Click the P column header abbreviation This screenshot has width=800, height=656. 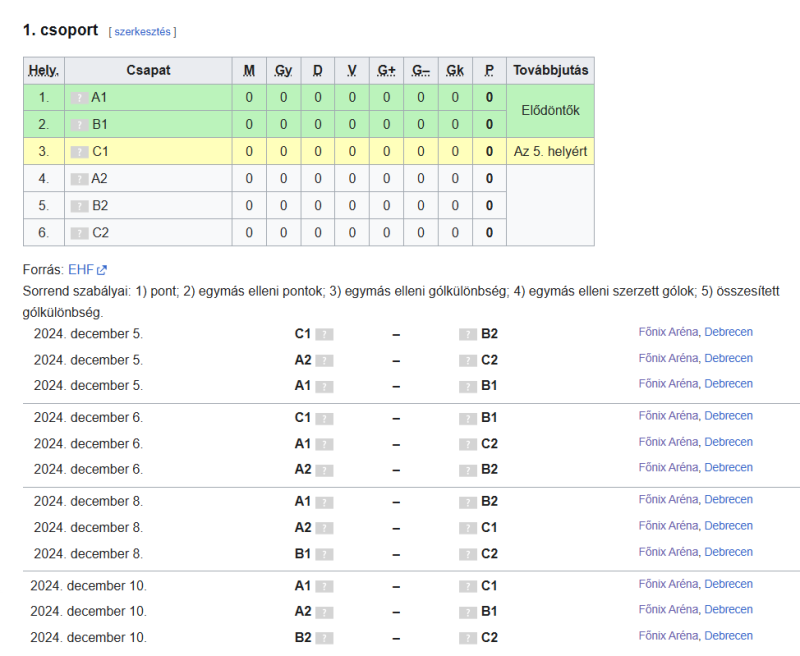point(489,70)
